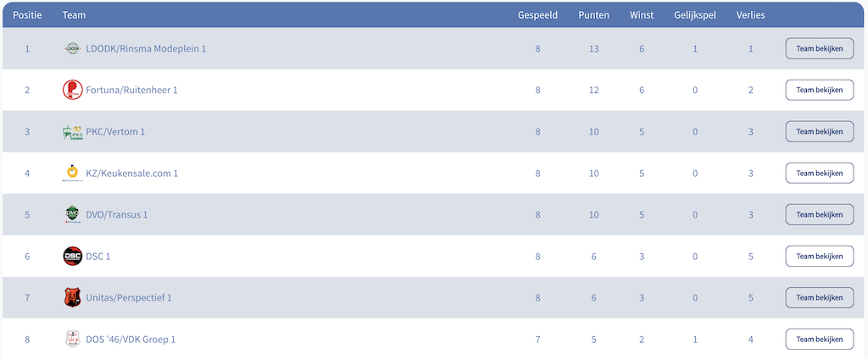Click the KZ/Keukensale.com team logo
The width and height of the screenshot is (868, 359).
(73, 173)
